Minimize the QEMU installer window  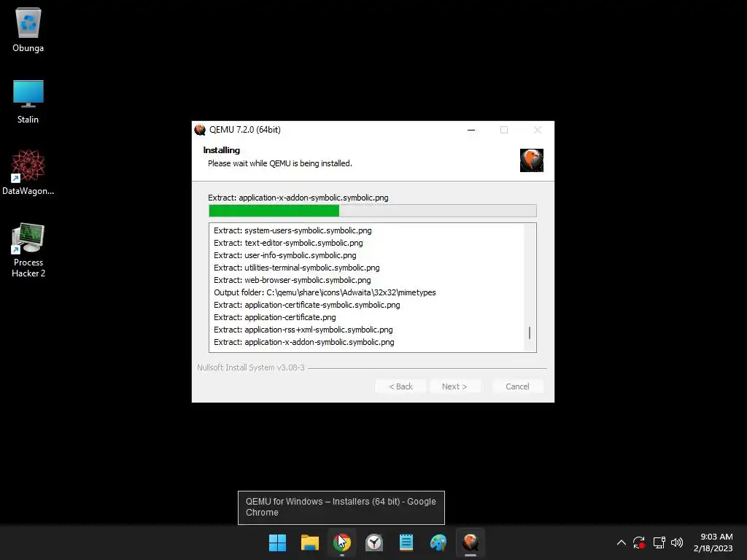pyautogui.click(x=471, y=130)
